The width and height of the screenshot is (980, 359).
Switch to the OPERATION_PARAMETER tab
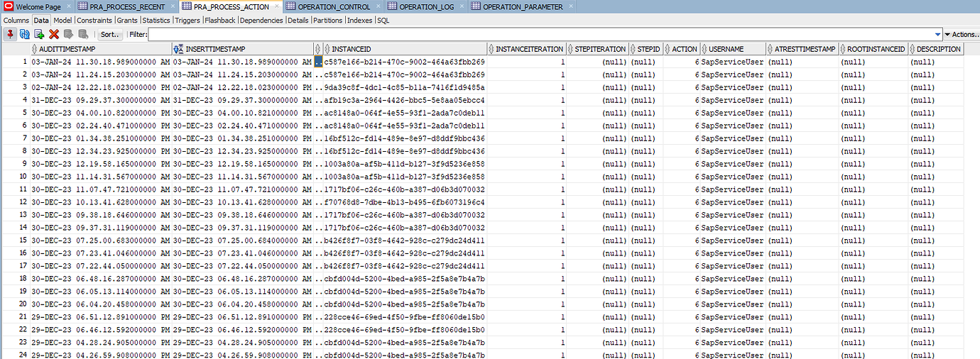pyautogui.click(x=522, y=7)
